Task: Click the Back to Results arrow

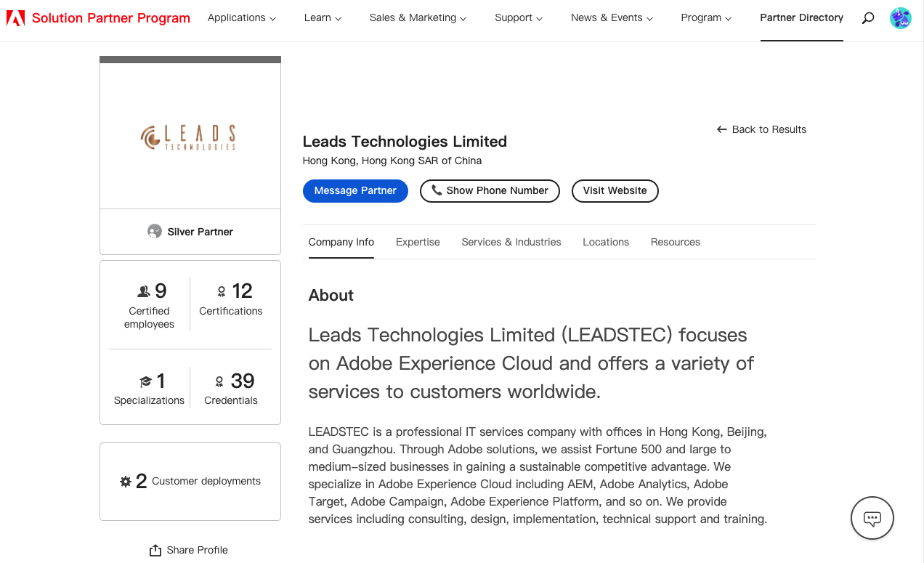Action: coord(722,129)
